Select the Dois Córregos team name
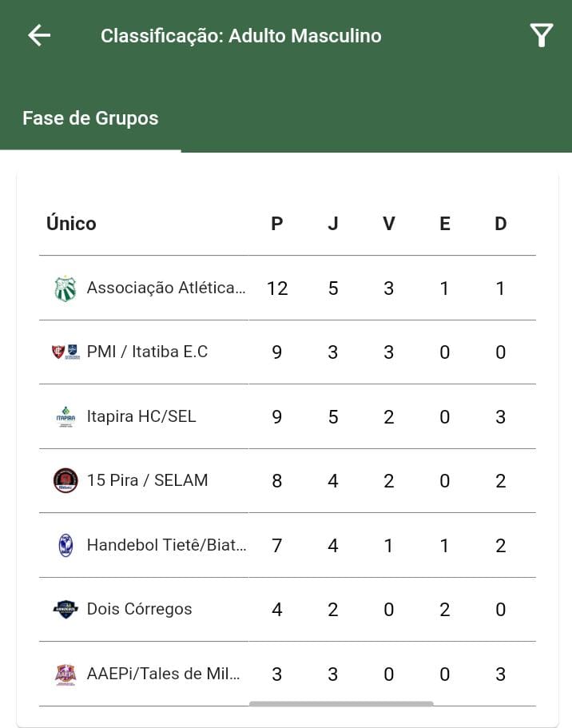This screenshot has height=728, width=572. (139, 609)
